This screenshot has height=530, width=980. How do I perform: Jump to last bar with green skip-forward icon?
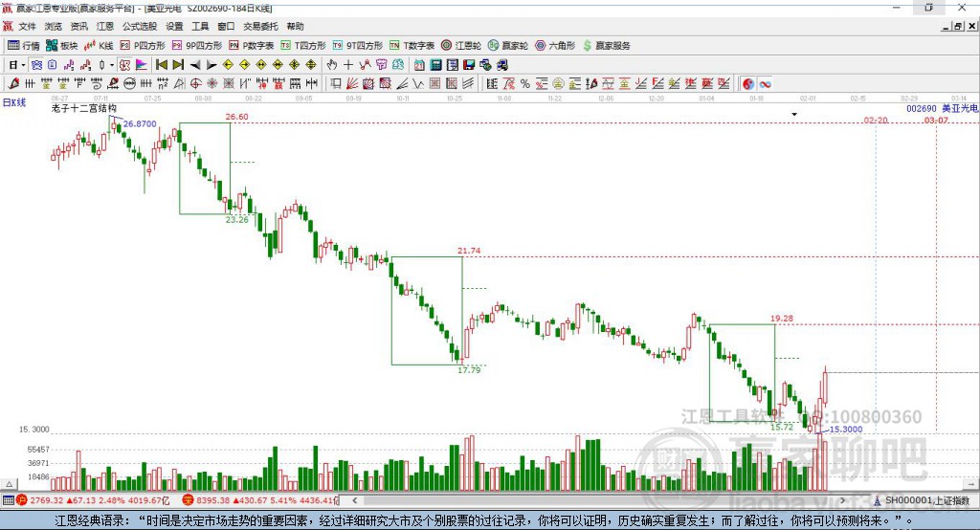[x=178, y=65]
